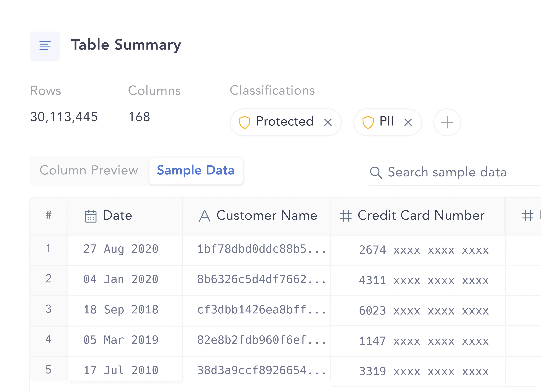Click the search magnifier icon
Screen dimensions: 541x392
point(376,172)
